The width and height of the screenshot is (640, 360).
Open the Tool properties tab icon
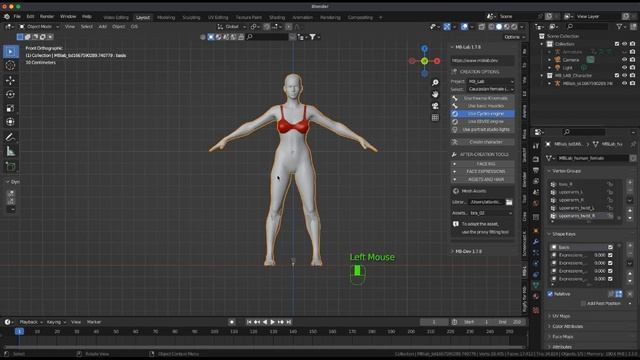point(536,146)
